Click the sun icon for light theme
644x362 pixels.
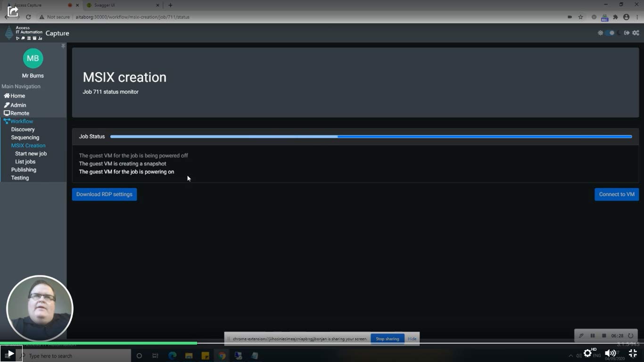(x=601, y=33)
